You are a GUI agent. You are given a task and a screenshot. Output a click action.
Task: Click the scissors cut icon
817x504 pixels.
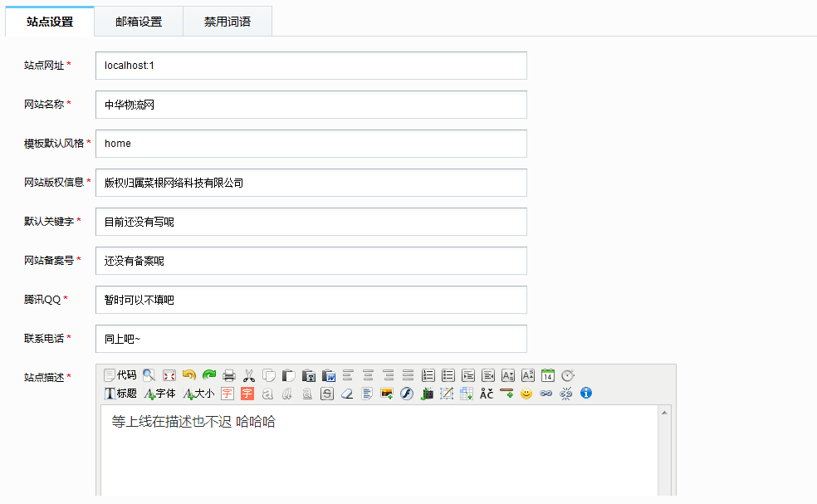click(249, 375)
